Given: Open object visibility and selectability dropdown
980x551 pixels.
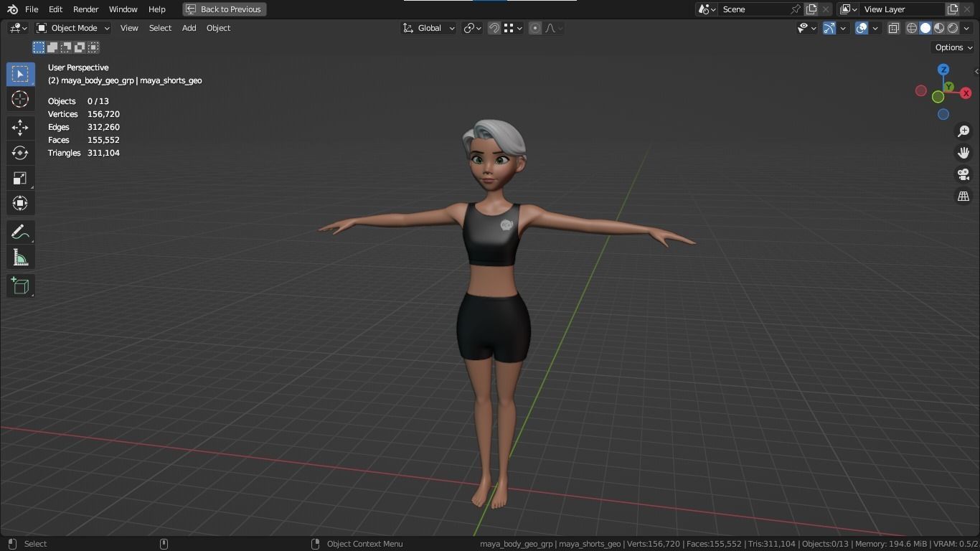Looking at the screenshot, I should coord(807,28).
